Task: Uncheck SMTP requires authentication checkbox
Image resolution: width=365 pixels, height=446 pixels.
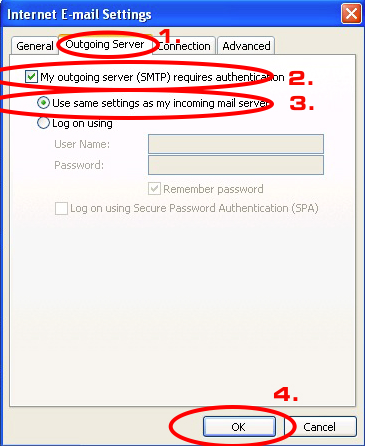Action: click(x=31, y=77)
